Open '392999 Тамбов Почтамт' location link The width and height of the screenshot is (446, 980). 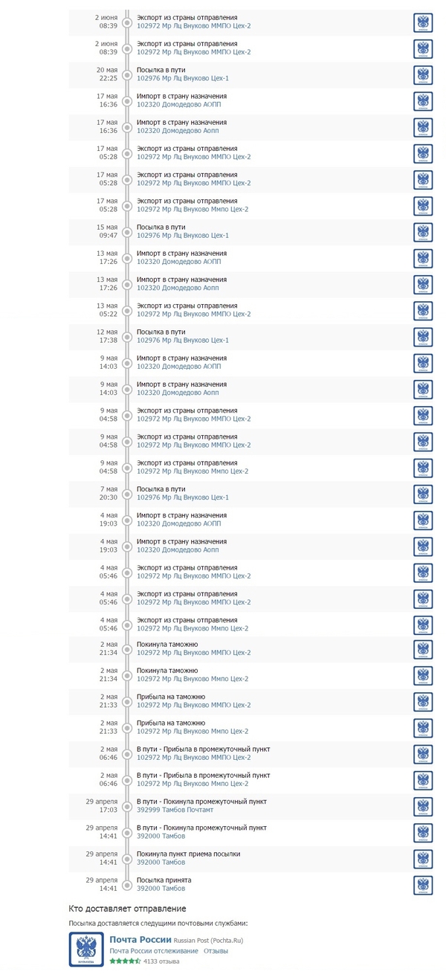175,810
